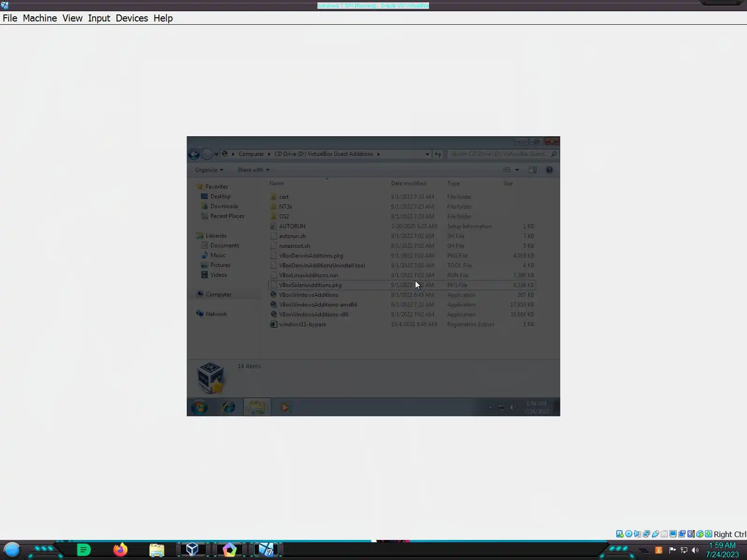Open Windows Media Player from guest taskbar
Image resolution: width=747 pixels, height=560 pixels.
[285, 407]
